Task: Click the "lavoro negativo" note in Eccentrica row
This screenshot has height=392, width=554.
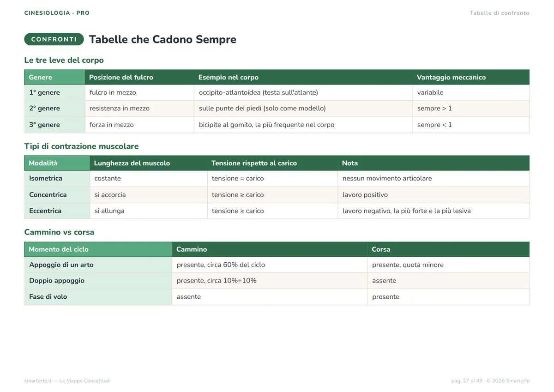Action: point(434,211)
